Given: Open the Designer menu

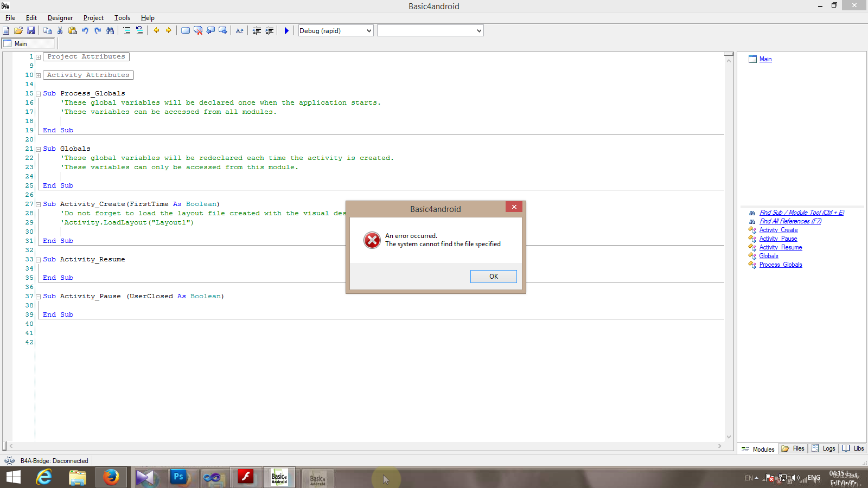Looking at the screenshot, I should tap(60, 18).
